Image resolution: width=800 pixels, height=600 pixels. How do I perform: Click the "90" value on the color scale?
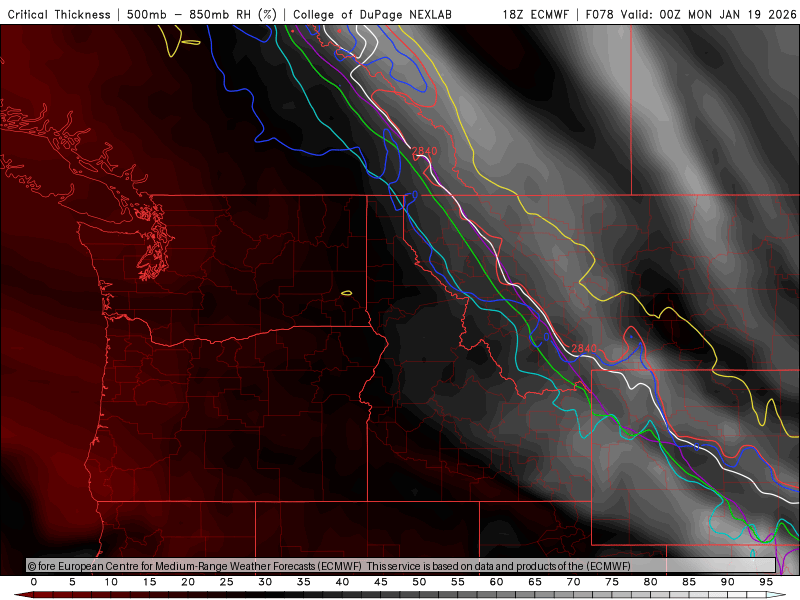728,582
